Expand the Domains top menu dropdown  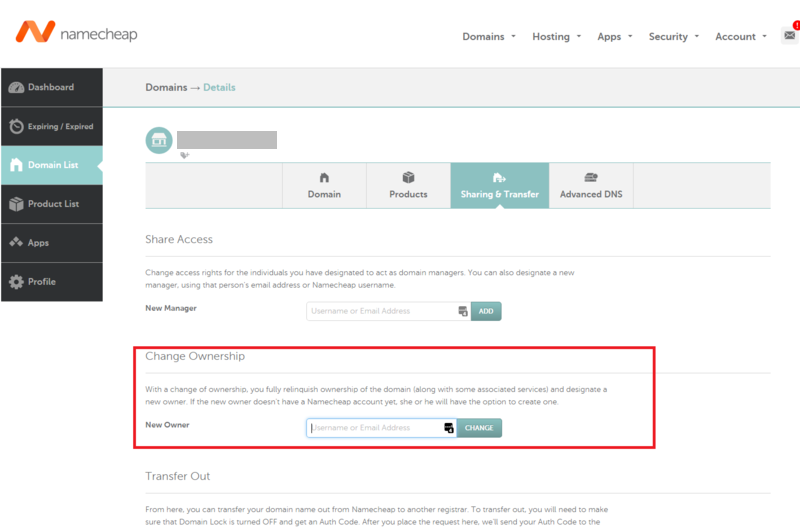489,37
